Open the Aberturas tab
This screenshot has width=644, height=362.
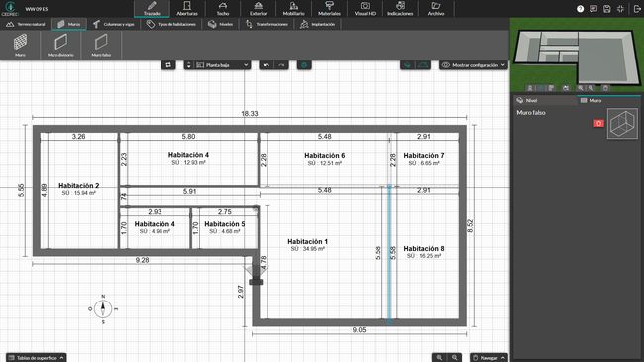187,9
